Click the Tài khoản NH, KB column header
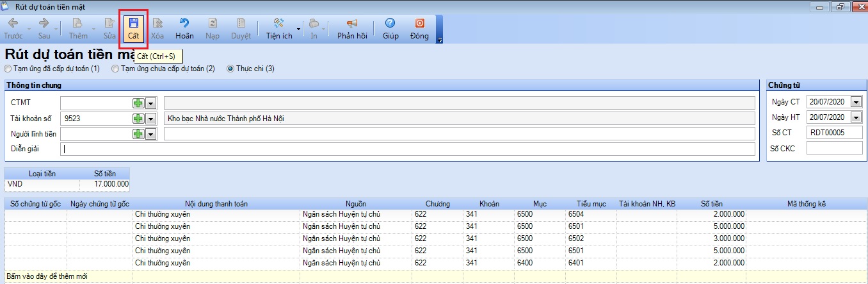Image resolution: width=868 pixels, height=284 pixels. 647,204
